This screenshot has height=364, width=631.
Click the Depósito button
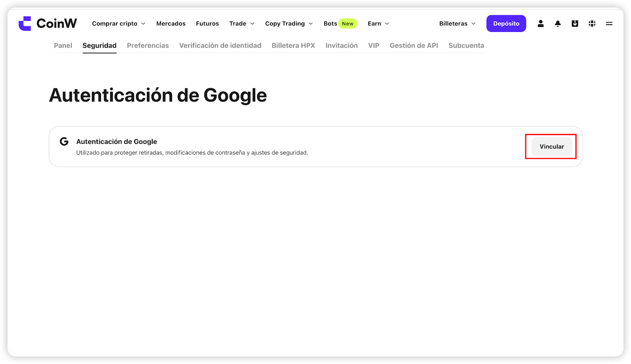[x=506, y=24]
